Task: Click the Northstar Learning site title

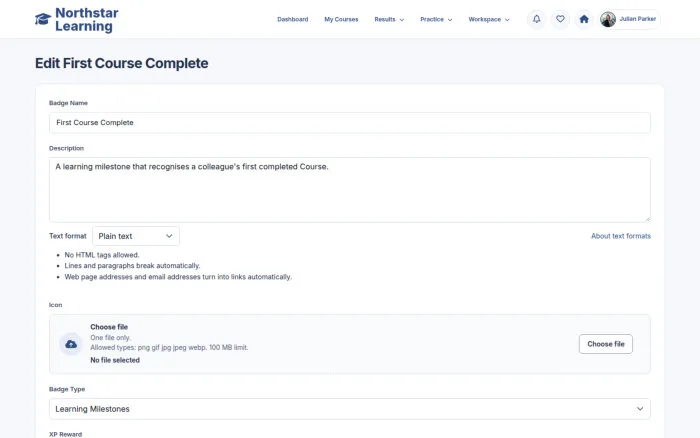Action: click(87, 19)
